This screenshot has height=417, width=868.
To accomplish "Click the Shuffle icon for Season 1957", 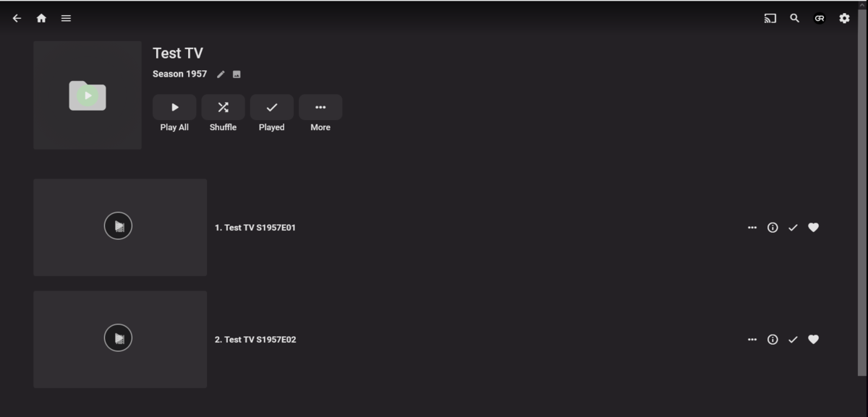I will [x=223, y=107].
